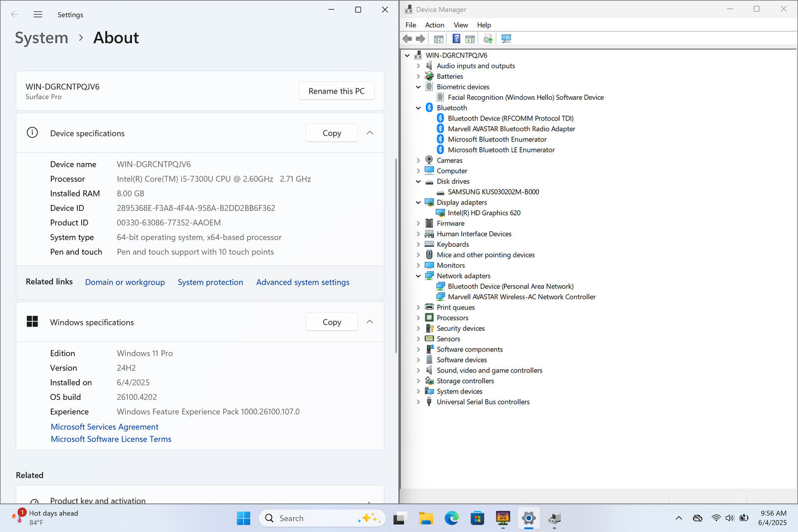Viewport: 798px width, 532px height.
Task: Click System in the breadcrumb
Action: [41, 38]
